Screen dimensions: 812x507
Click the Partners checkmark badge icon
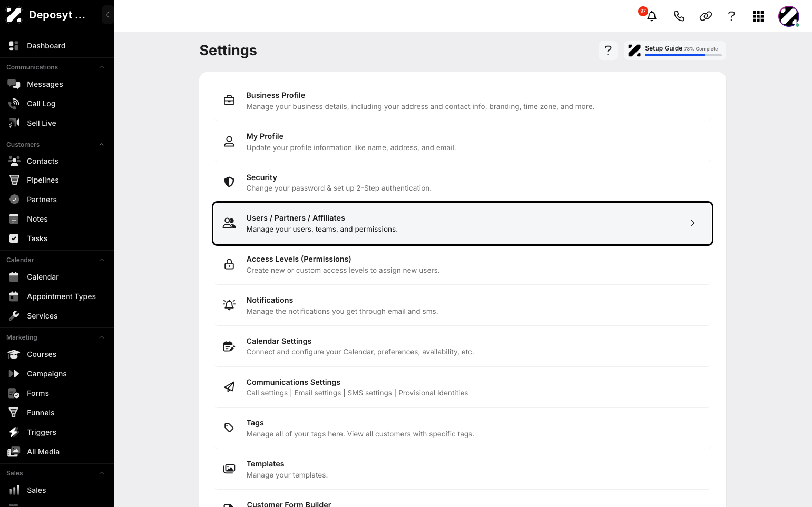(x=14, y=200)
